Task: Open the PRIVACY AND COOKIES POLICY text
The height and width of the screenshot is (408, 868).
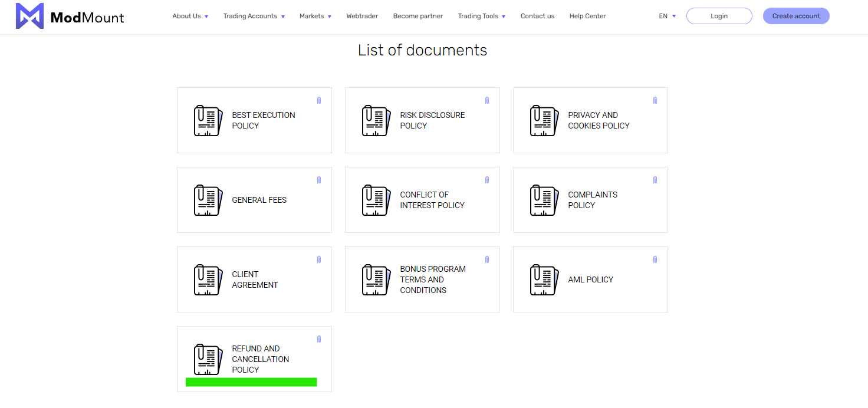Action: coord(599,120)
